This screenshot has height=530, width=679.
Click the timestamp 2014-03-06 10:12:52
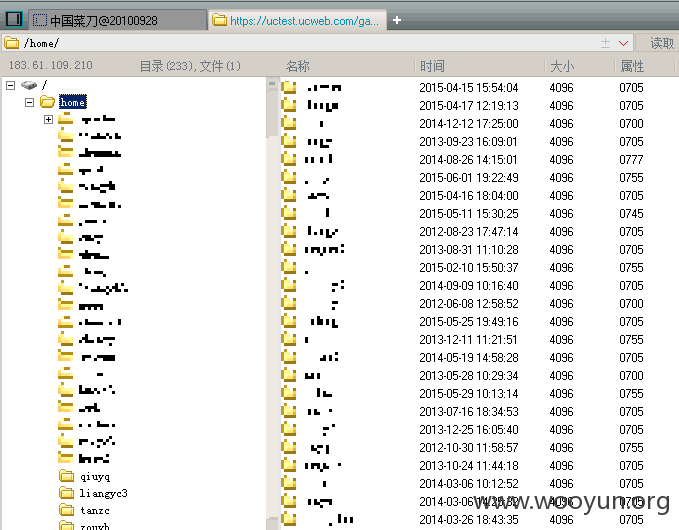(x=469, y=483)
